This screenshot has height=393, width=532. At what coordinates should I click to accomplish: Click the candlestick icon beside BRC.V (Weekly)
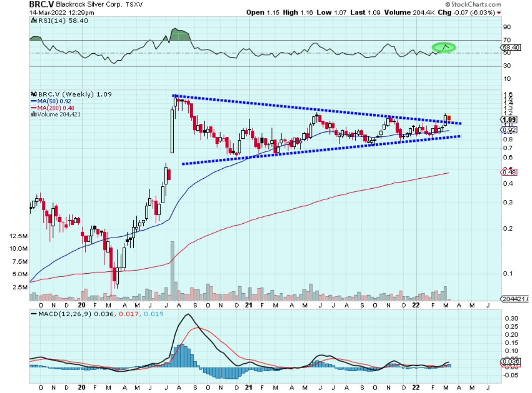(x=33, y=94)
